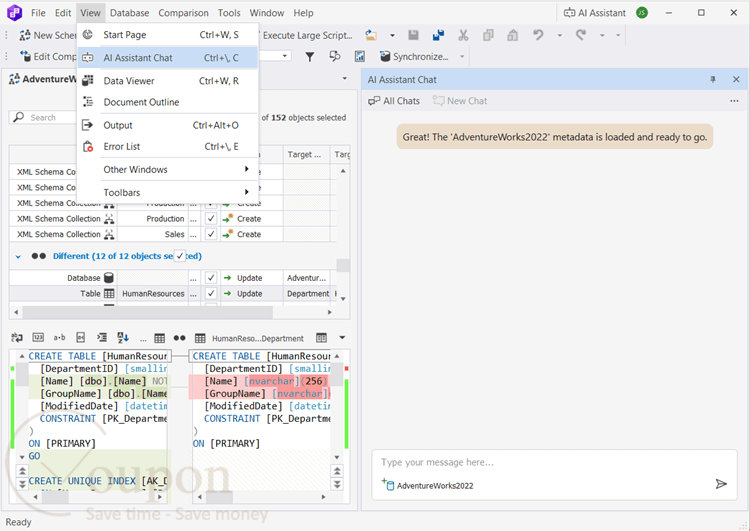Click the comparison report icon
The width and height of the screenshot is (750, 531).
[x=360, y=57]
